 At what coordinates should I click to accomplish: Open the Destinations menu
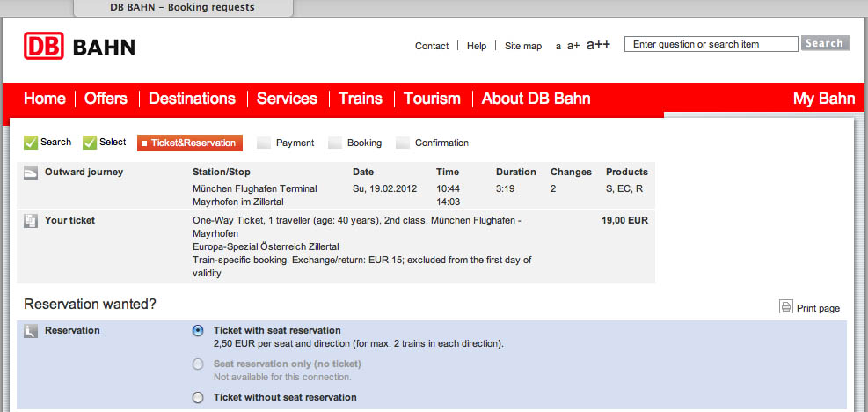192,99
